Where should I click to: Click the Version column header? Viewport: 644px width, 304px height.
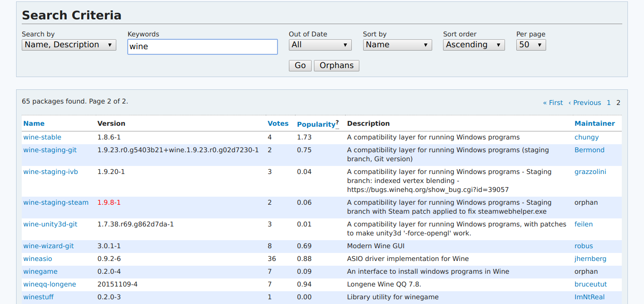(x=111, y=123)
